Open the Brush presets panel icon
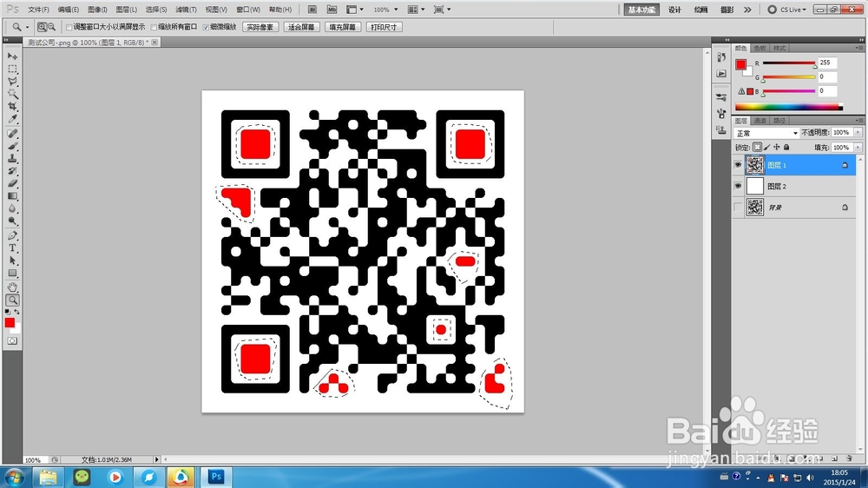The image size is (868, 488). click(720, 97)
